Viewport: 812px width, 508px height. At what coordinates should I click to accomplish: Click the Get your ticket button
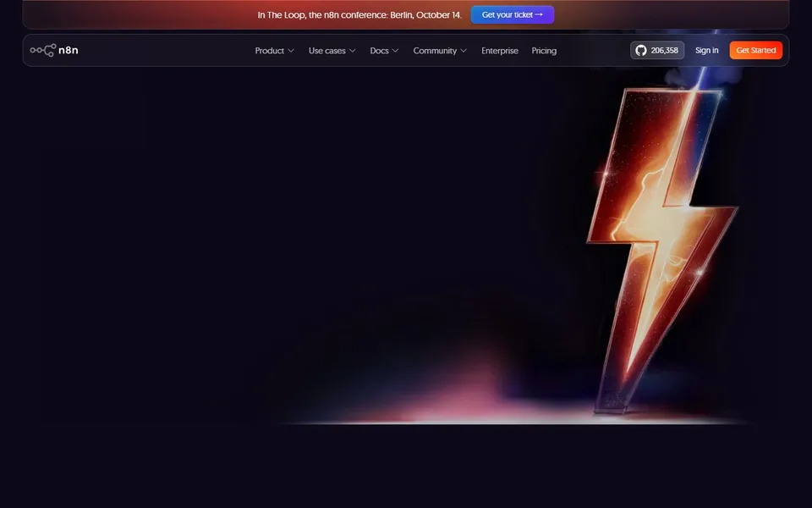point(513,14)
